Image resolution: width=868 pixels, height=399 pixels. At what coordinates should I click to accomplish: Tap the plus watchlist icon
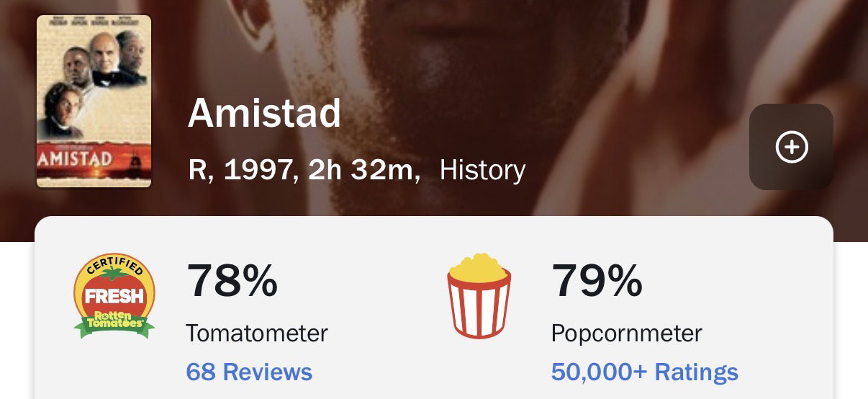[x=791, y=147]
